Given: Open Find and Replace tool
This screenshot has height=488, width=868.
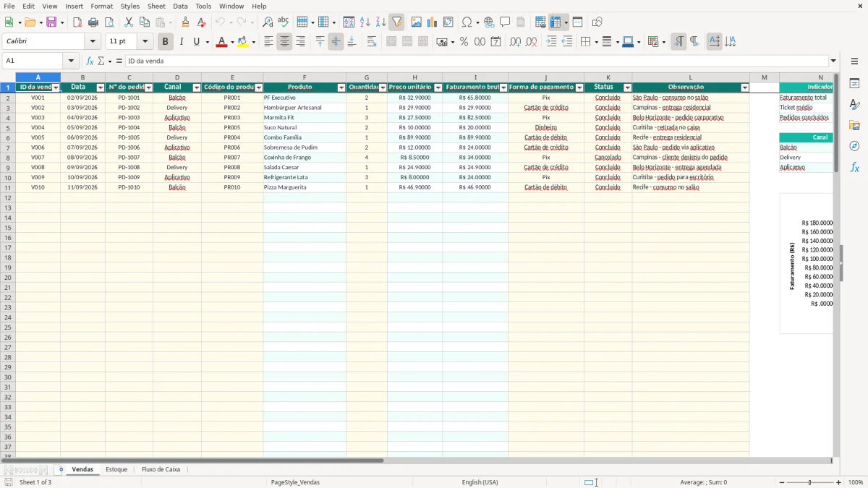Looking at the screenshot, I should click(268, 22).
